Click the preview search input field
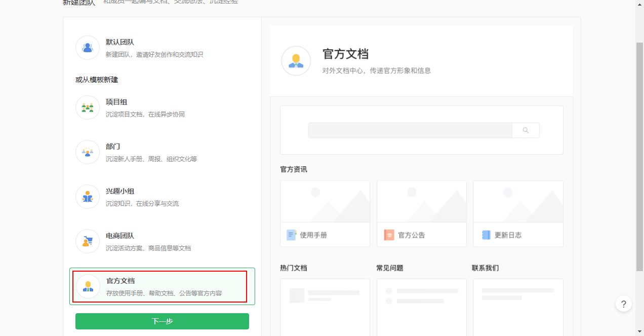Viewport: 644px width, 336px height. pos(410,130)
